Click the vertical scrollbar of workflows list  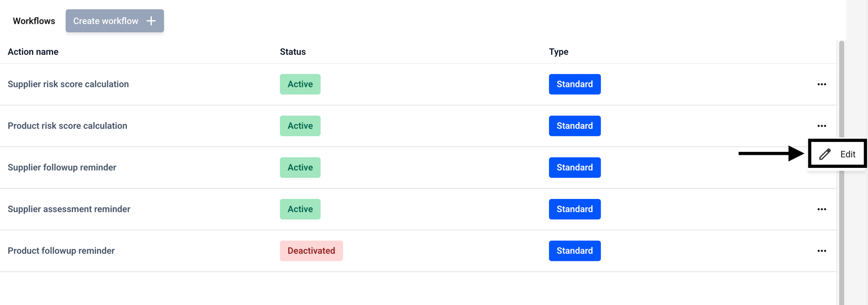click(x=841, y=173)
